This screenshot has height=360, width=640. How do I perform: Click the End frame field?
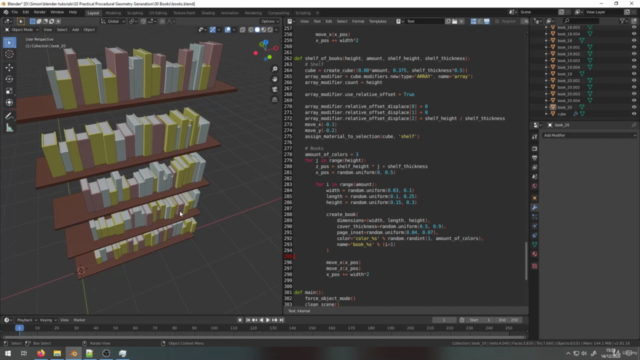coord(509,320)
